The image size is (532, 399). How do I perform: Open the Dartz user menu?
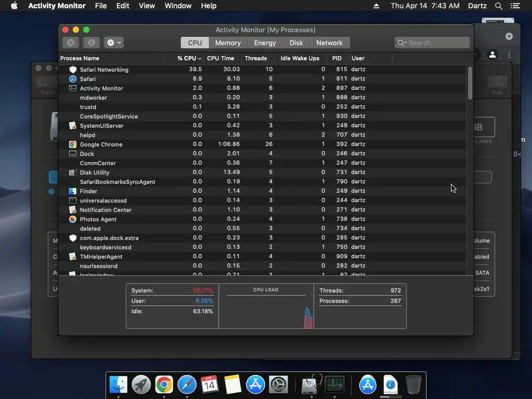[x=477, y=6]
